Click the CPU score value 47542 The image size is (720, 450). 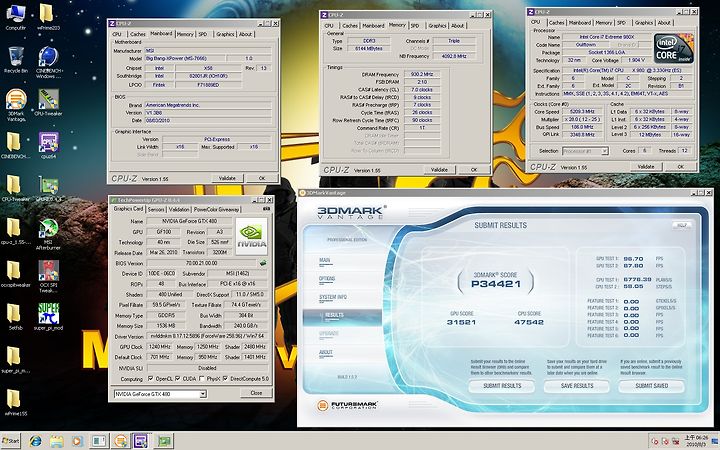click(529, 322)
